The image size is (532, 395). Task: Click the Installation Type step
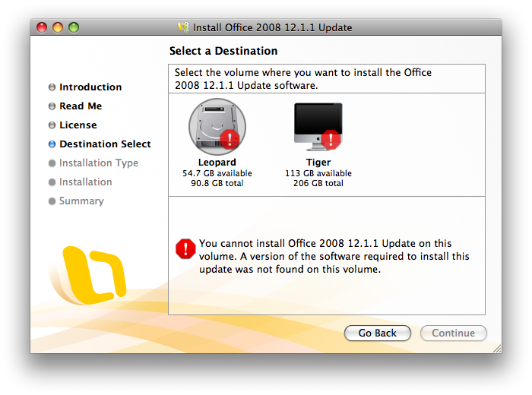coord(99,163)
